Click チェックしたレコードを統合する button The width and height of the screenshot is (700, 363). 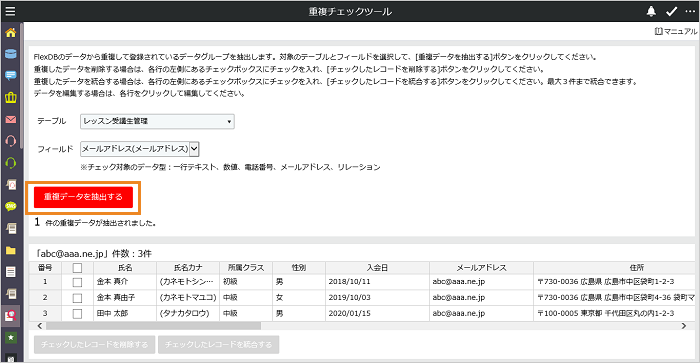pyautogui.click(x=218, y=345)
